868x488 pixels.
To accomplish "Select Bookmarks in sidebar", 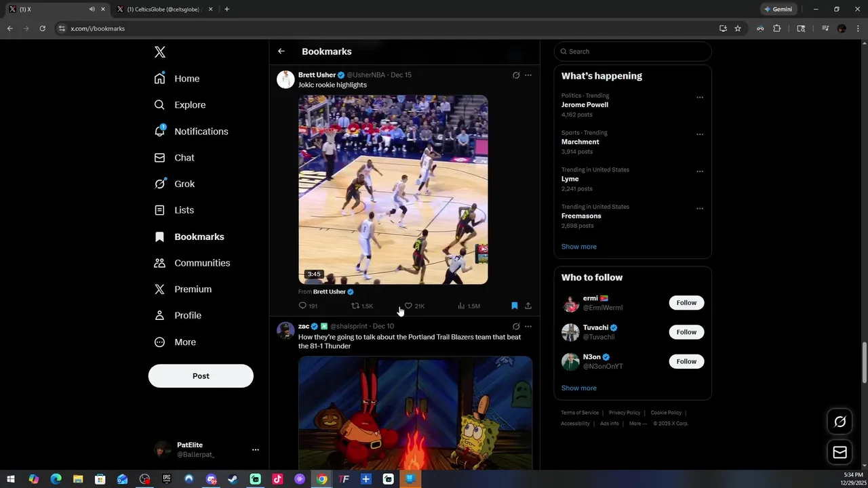I will tap(189, 237).
